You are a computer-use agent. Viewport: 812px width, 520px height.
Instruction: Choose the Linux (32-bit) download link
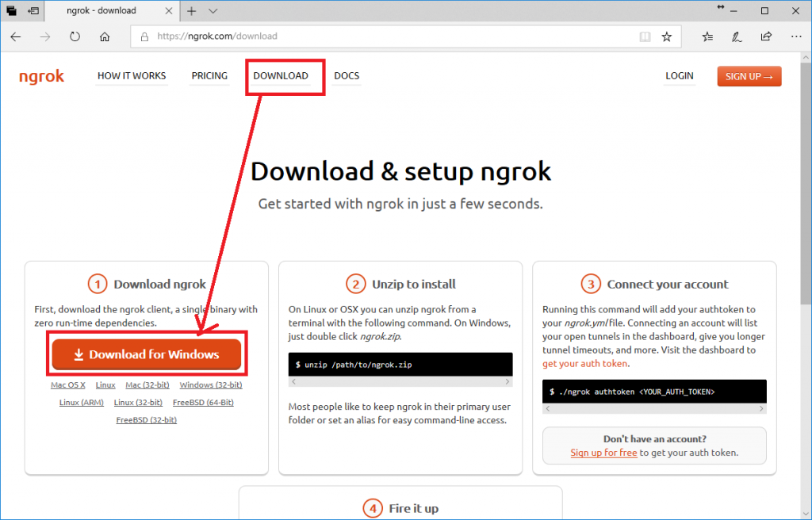click(x=138, y=403)
